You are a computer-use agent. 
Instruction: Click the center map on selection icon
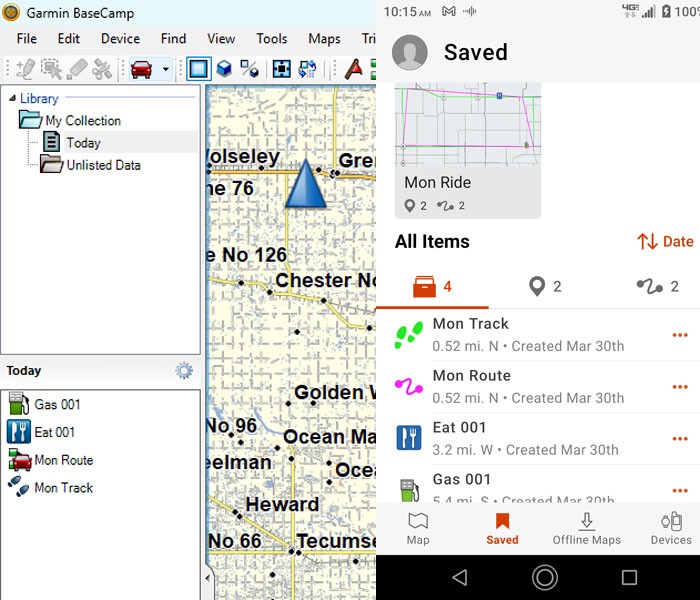click(x=282, y=69)
